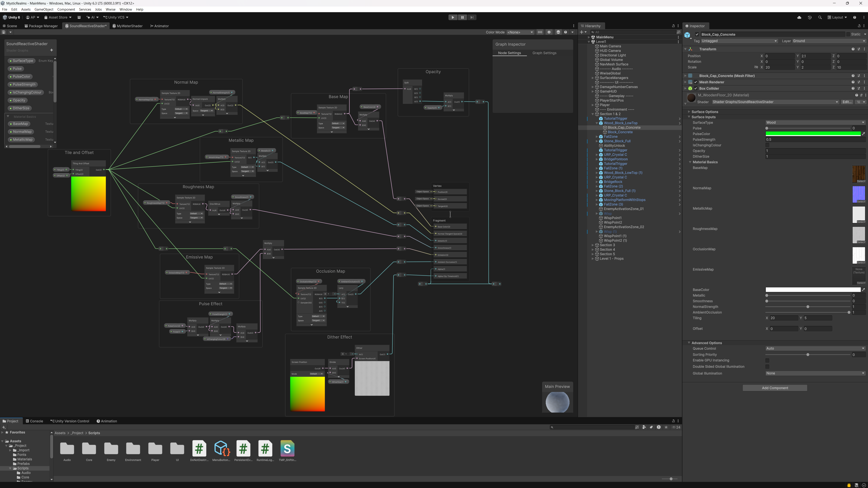Click the Hierarchy create plus button
Screen dimensions: 868x488
click(x=582, y=32)
